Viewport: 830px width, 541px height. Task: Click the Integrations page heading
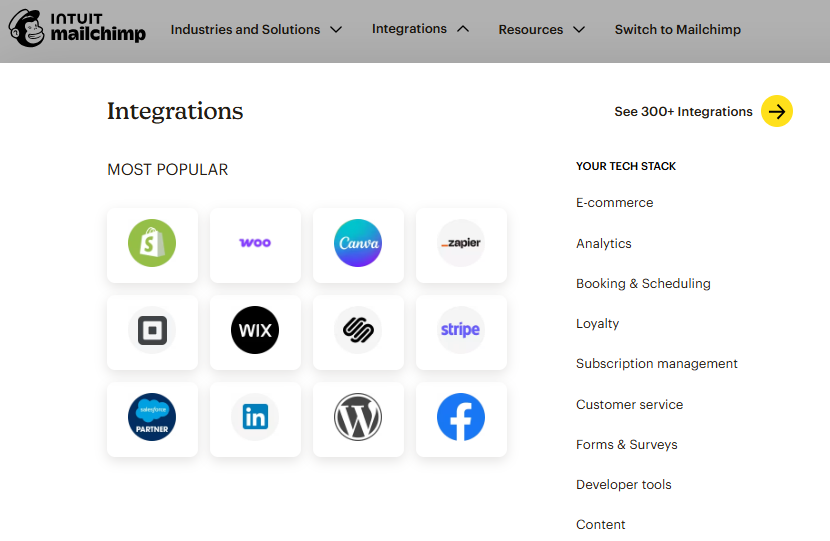(x=175, y=111)
